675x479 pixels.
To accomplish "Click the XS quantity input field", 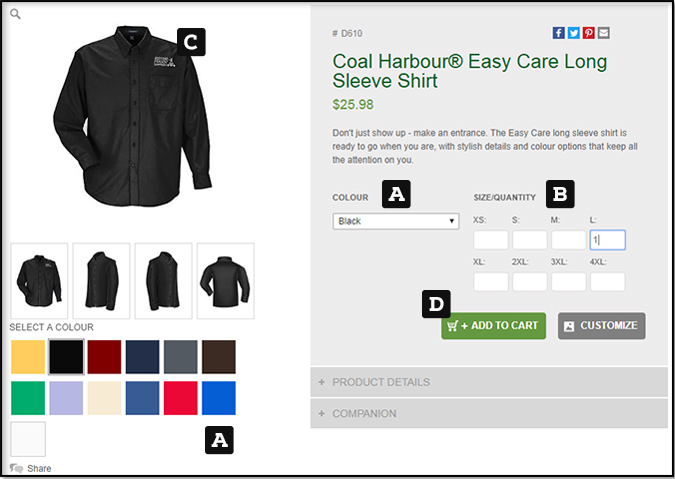I will pos(491,240).
